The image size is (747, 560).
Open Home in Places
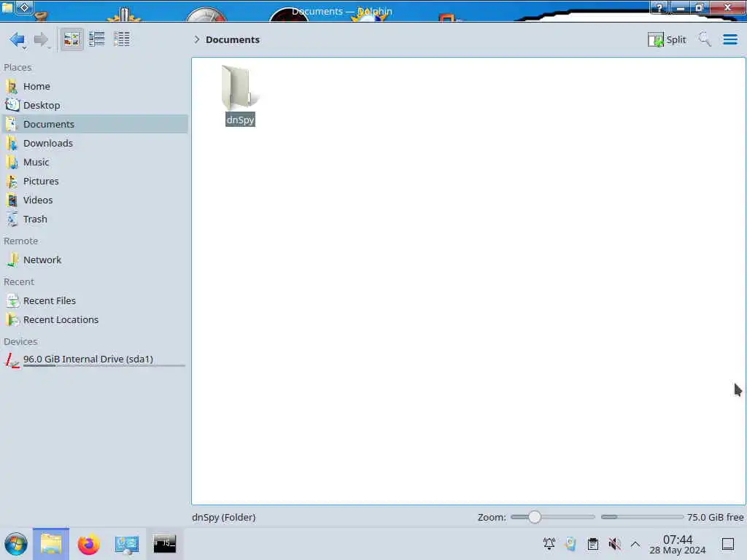pyautogui.click(x=96, y=86)
